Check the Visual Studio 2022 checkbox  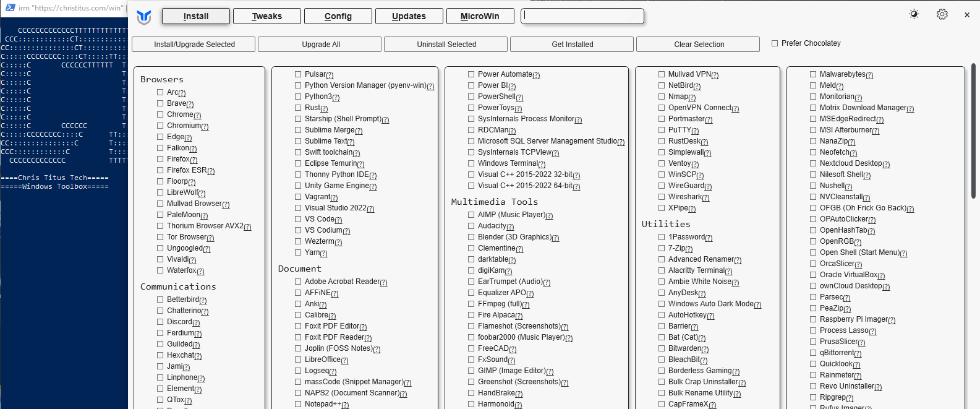[x=298, y=208]
